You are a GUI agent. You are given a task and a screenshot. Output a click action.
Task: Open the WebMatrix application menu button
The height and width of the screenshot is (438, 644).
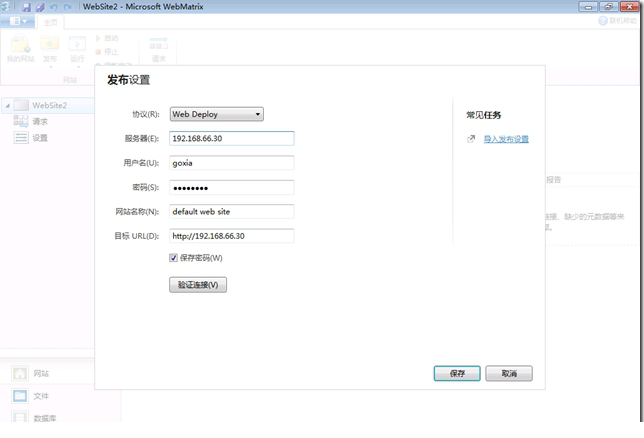coord(18,21)
